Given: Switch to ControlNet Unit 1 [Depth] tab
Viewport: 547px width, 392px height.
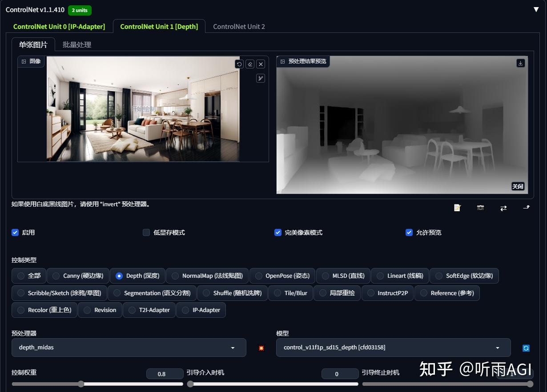Looking at the screenshot, I should click(159, 27).
